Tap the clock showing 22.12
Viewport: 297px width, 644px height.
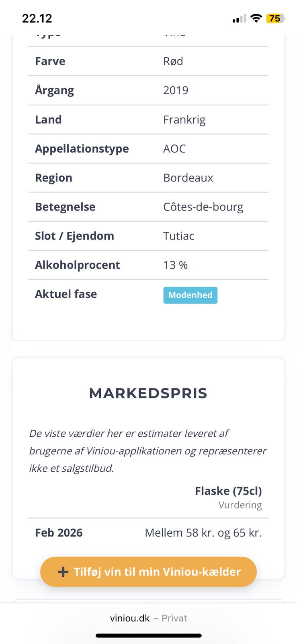pyautogui.click(x=37, y=19)
